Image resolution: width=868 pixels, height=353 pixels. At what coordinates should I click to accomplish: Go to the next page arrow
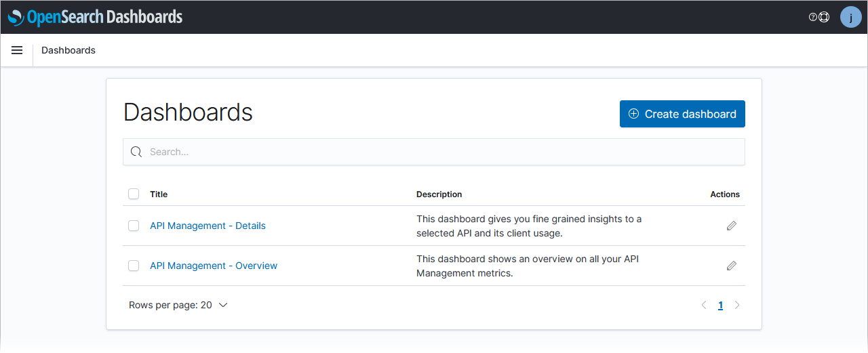(737, 306)
